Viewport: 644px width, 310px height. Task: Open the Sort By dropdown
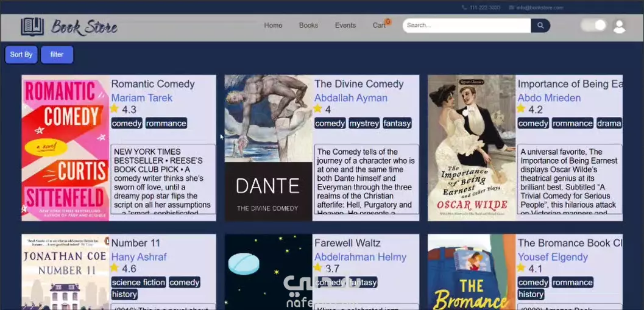(21, 55)
